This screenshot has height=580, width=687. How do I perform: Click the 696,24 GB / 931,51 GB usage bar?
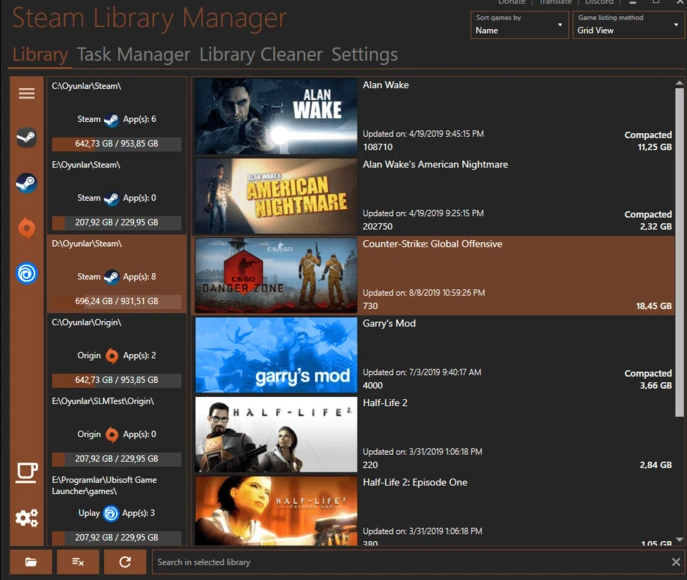[117, 301]
